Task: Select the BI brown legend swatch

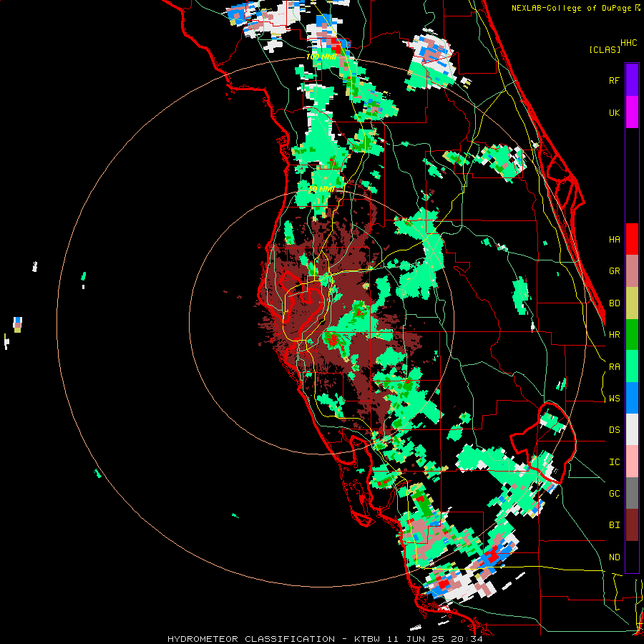Action: pyautogui.click(x=632, y=525)
